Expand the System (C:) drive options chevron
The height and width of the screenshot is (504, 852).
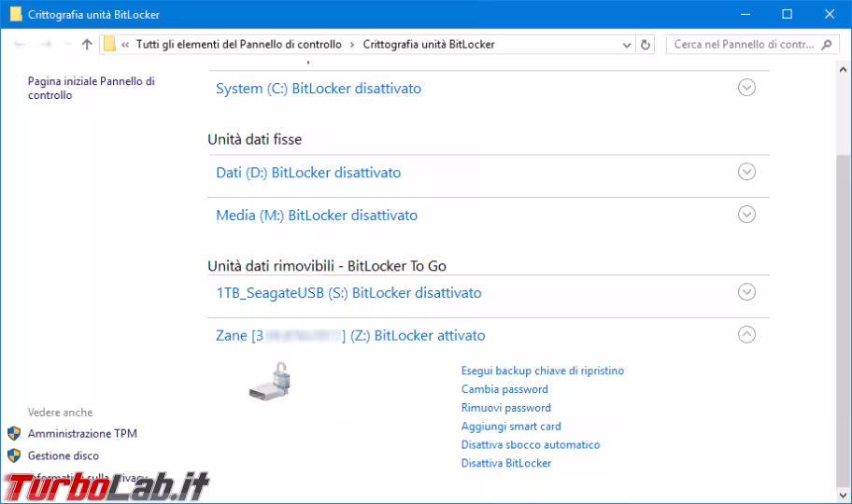[746, 88]
